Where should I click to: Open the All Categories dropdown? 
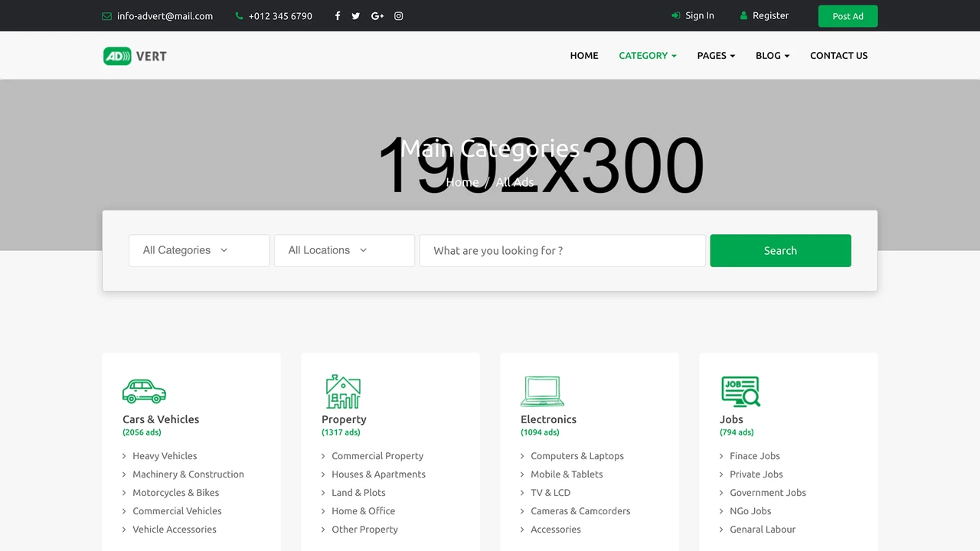(x=199, y=250)
